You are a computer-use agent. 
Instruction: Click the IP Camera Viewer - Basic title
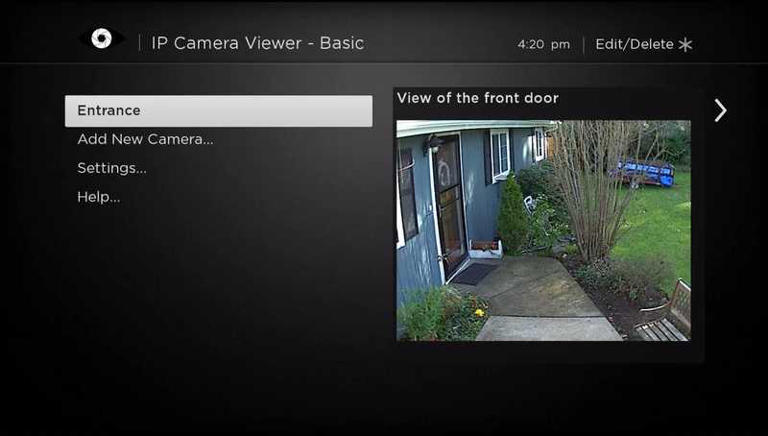258,43
